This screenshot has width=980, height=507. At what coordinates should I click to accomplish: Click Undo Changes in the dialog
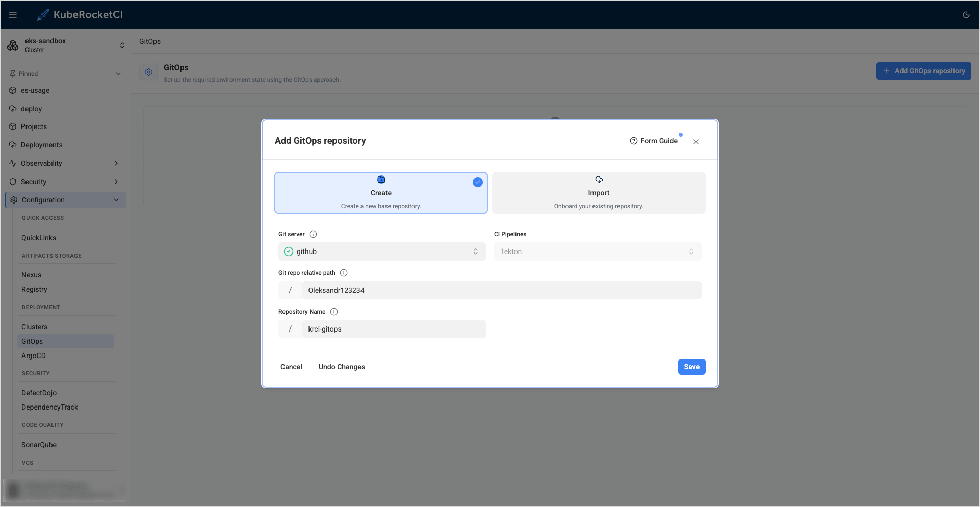[x=342, y=367]
